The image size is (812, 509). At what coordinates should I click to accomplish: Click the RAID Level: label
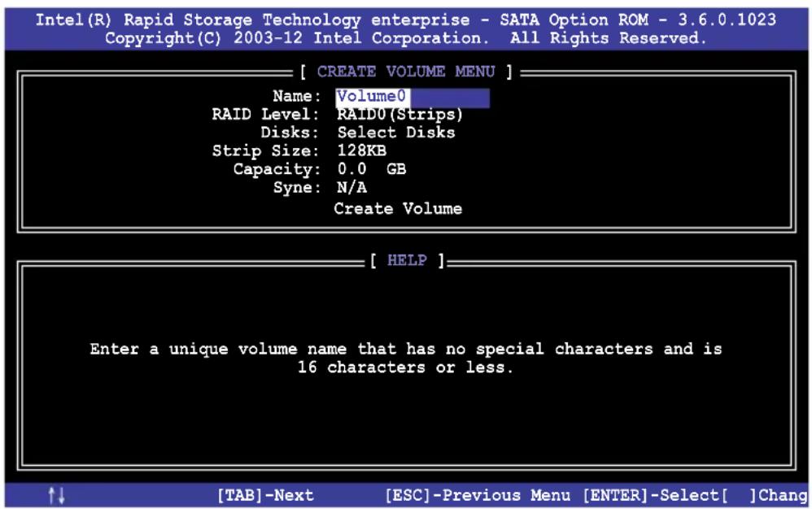coord(266,115)
